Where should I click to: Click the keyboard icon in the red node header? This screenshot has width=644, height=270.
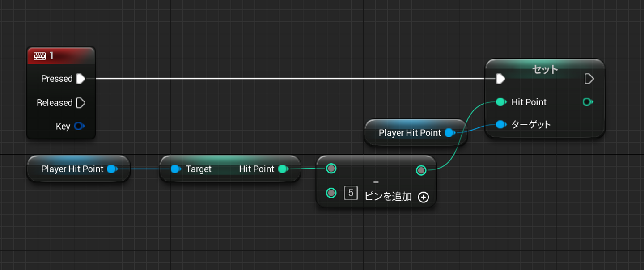tap(39, 56)
